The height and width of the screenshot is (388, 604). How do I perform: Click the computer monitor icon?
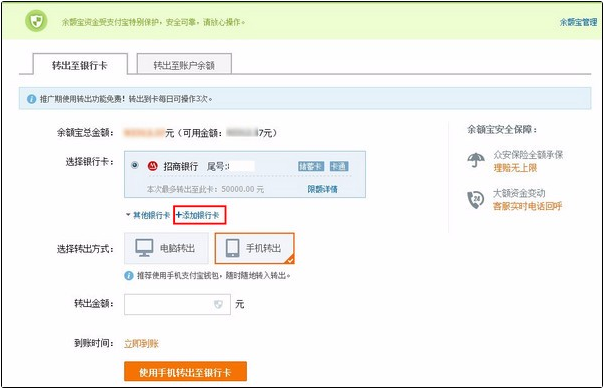(144, 248)
